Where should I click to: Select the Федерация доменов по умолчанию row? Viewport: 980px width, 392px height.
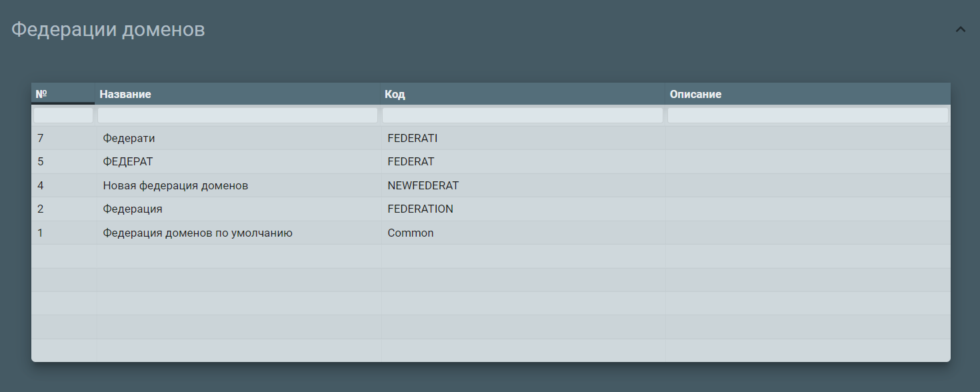tap(267, 233)
